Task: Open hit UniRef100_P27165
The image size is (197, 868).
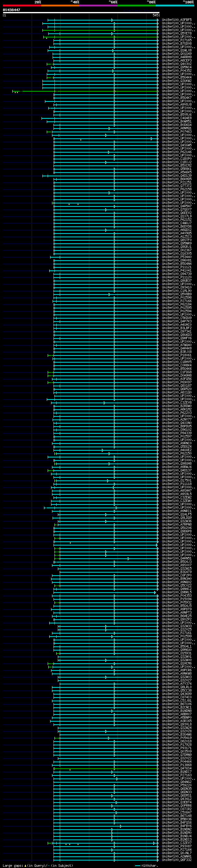Action: coord(177,40)
